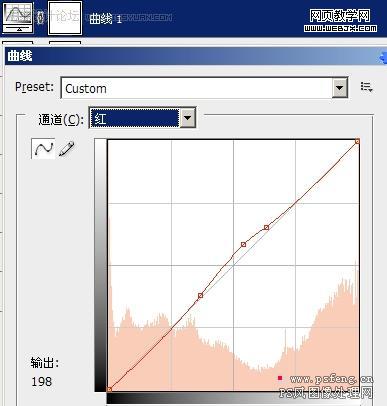Select the layer mask thumbnail of 曲线 1

(65, 18)
